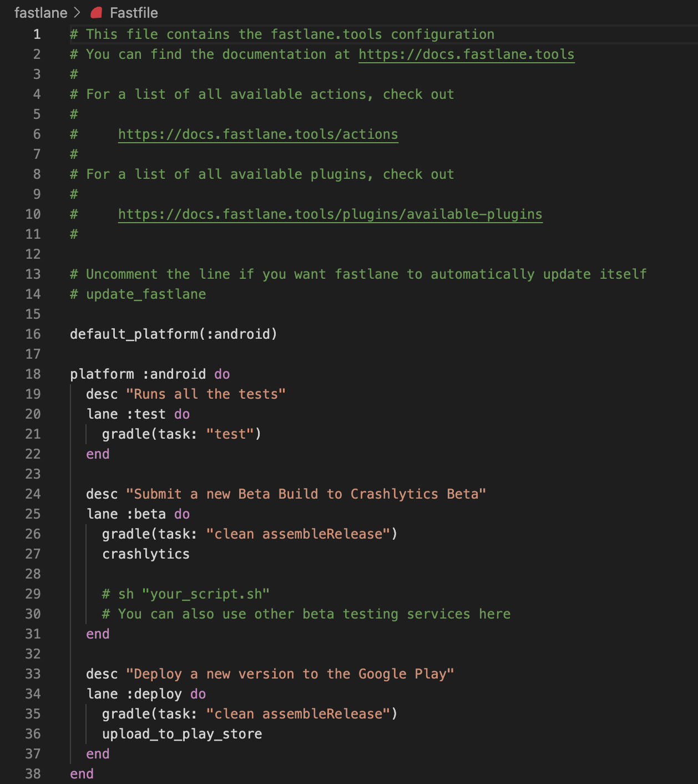Click the "Runs all the tests" string
Screen dimensions: 698x784
(x=205, y=394)
